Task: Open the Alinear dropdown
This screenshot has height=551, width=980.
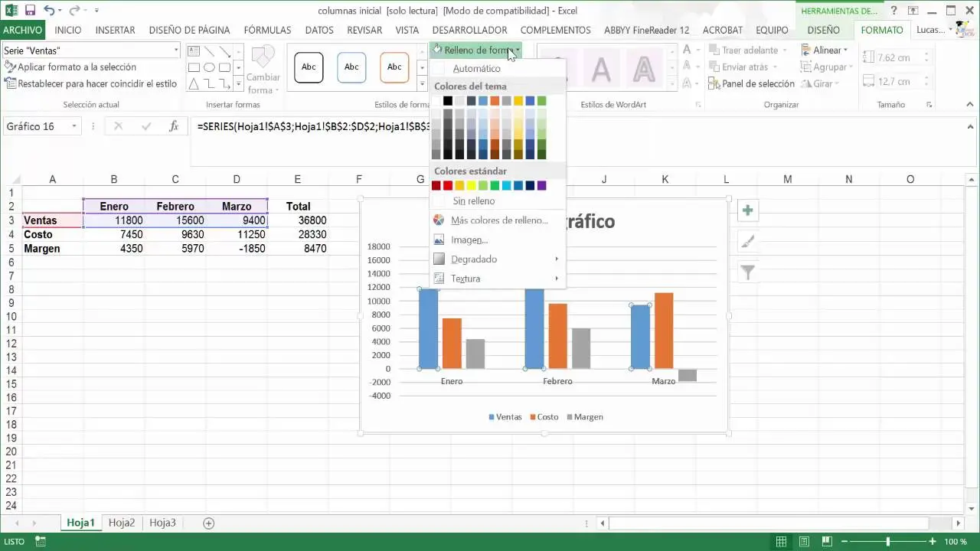Action: tap(826, 49)
